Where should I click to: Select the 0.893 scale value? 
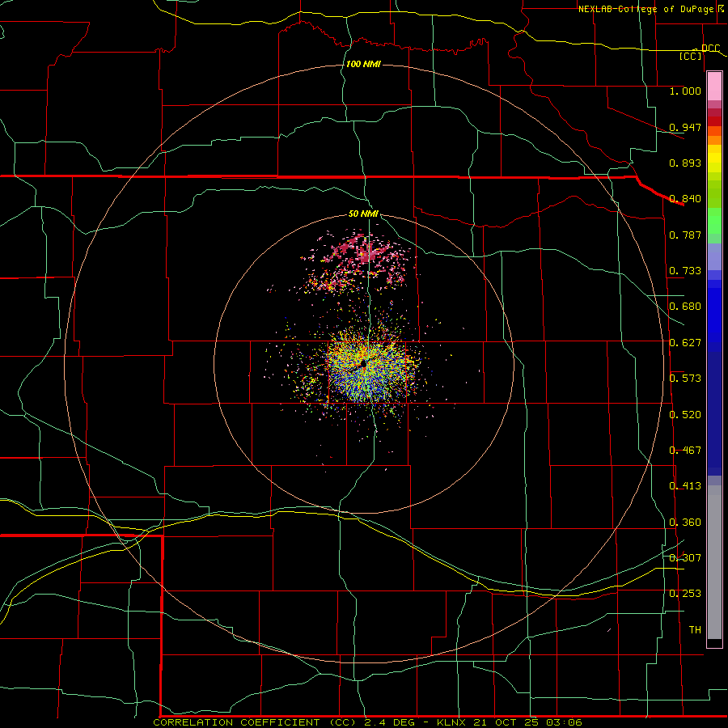pyautogui.click(x=685, y=163)
